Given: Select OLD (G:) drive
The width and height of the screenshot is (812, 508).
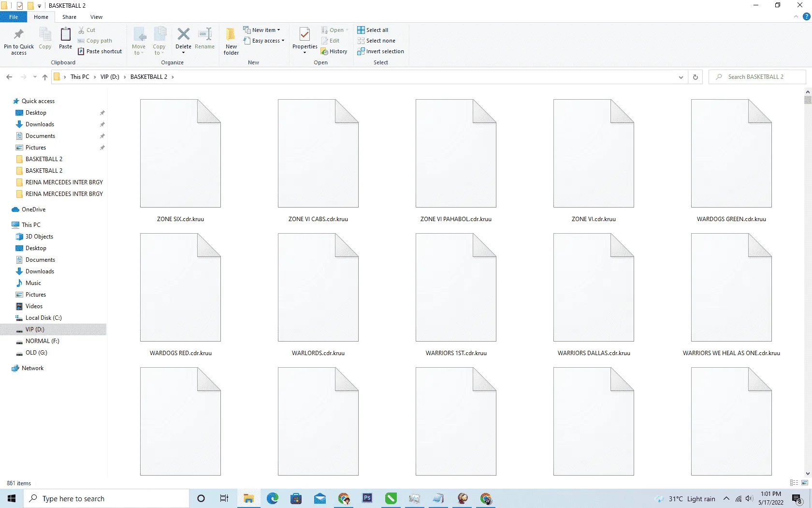Looking at the screenshot, I should (36, 353).
